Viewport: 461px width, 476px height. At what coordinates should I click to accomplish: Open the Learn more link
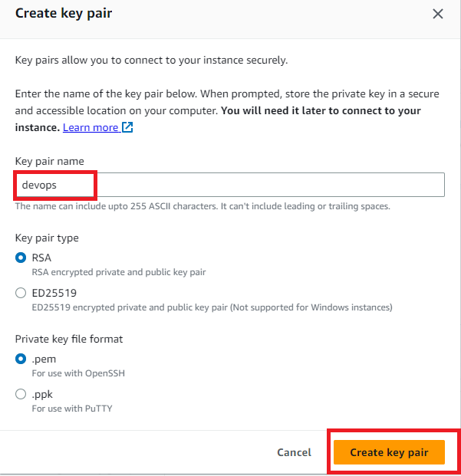coord(91,127)
